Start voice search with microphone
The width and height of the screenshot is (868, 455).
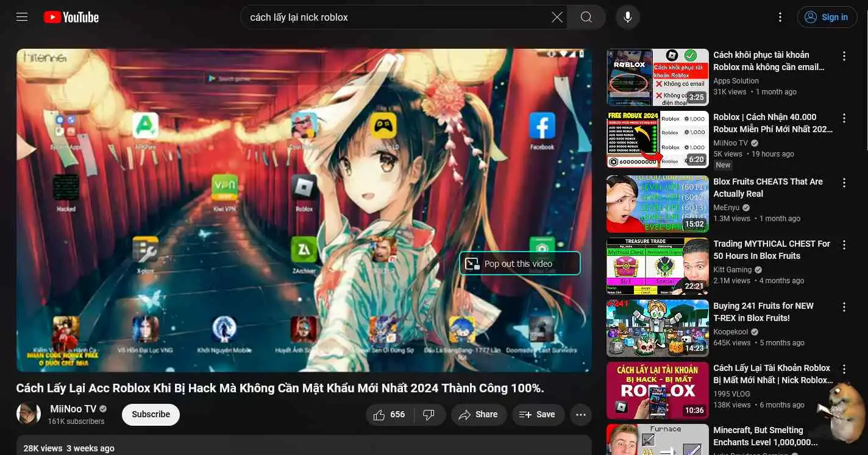coord(627,17)
